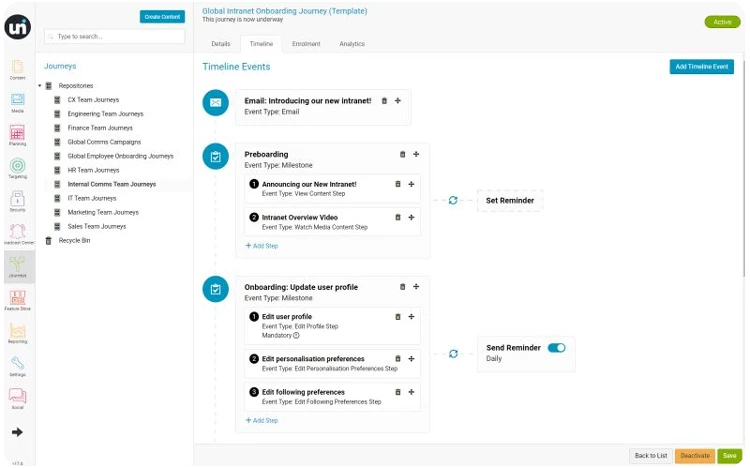Click the Mandatory info icon under Edit user profile

pyautogui.click(x=296, y=335)
